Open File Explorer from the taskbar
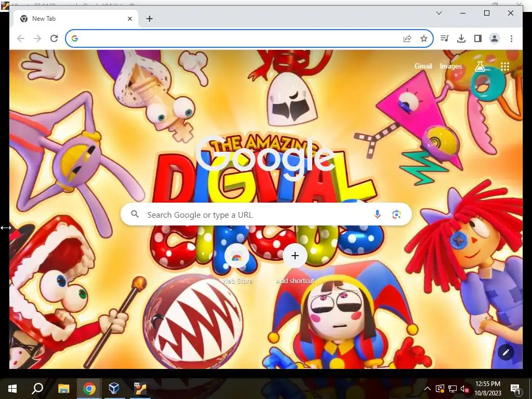This screenshot has height=399, width=532. (x=63, y=389)
